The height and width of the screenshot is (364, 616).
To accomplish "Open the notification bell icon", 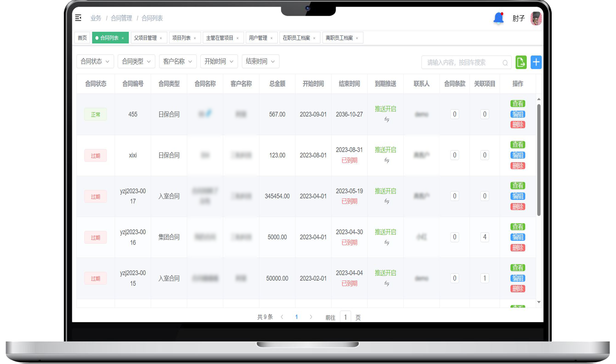I will pyautogui.click(x=498, y=18).
